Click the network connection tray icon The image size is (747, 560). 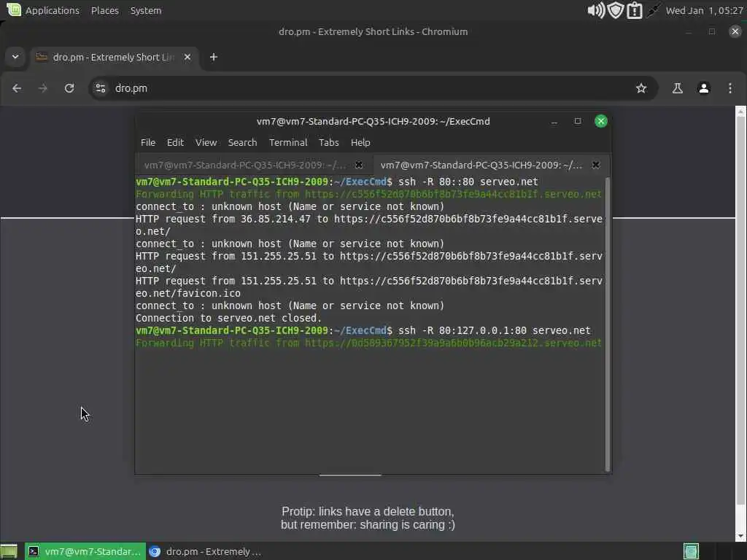(x=653, y=10)
